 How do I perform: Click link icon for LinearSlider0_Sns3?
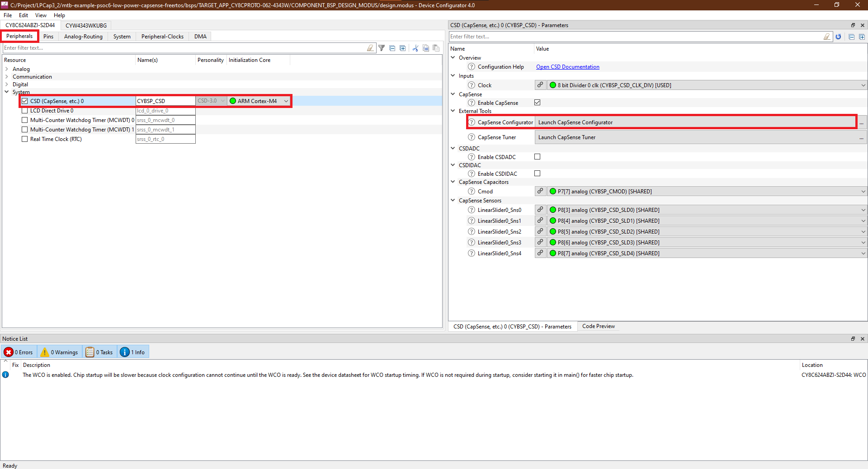click(x=540, y=242)
